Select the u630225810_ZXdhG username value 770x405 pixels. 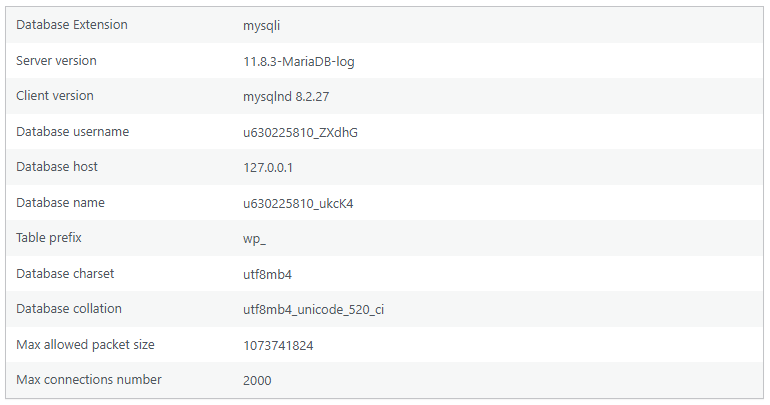tap(300, 132)
